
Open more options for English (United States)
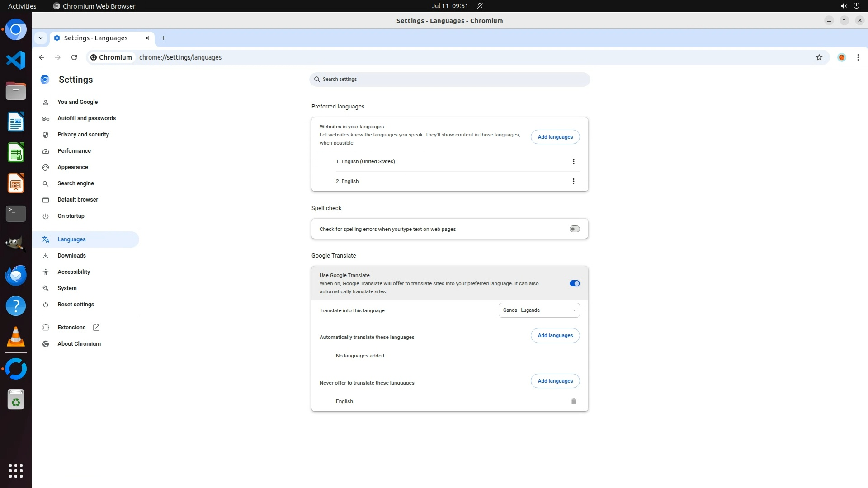tap(573, 161)
